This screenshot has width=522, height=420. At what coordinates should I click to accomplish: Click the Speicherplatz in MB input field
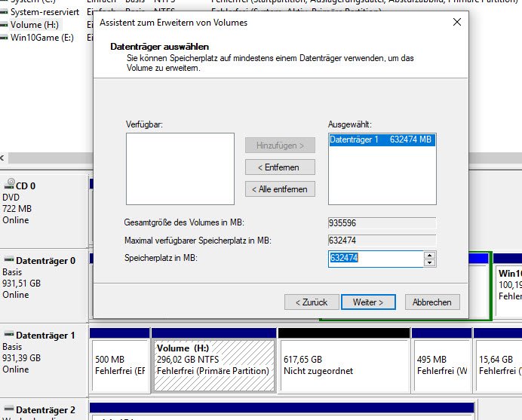click(376, 259)
